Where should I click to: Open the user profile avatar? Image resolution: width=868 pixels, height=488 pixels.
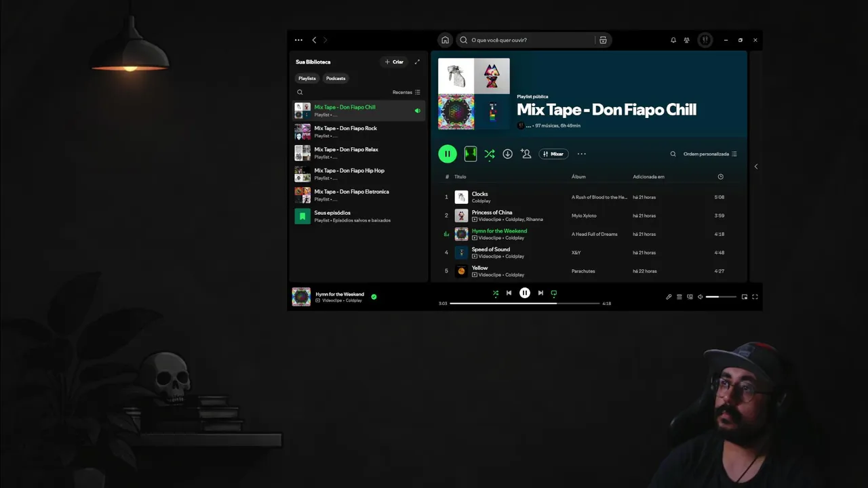[x=705, y=40]
